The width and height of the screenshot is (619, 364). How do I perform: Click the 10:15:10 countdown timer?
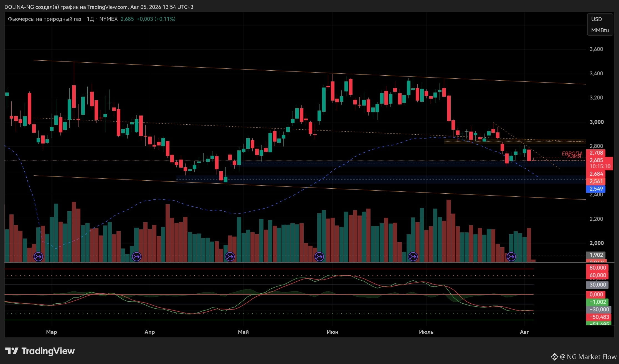point(600,166)
